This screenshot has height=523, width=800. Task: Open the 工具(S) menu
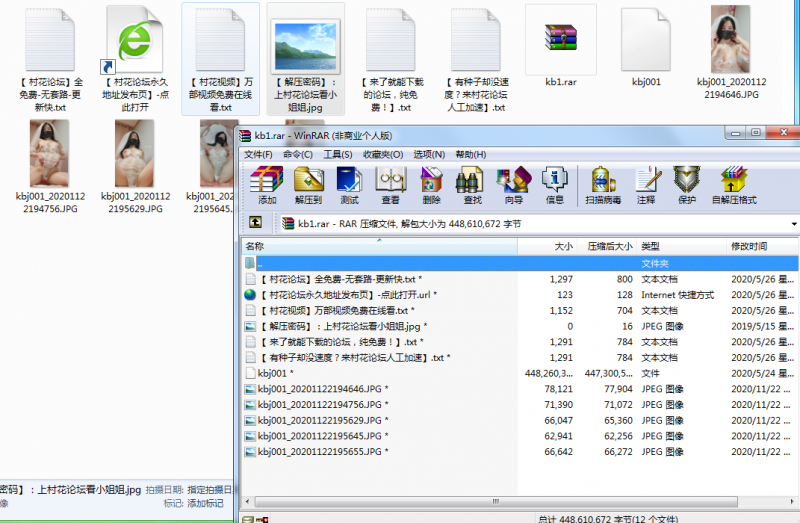pyautogui.click(x=337, y=155)
